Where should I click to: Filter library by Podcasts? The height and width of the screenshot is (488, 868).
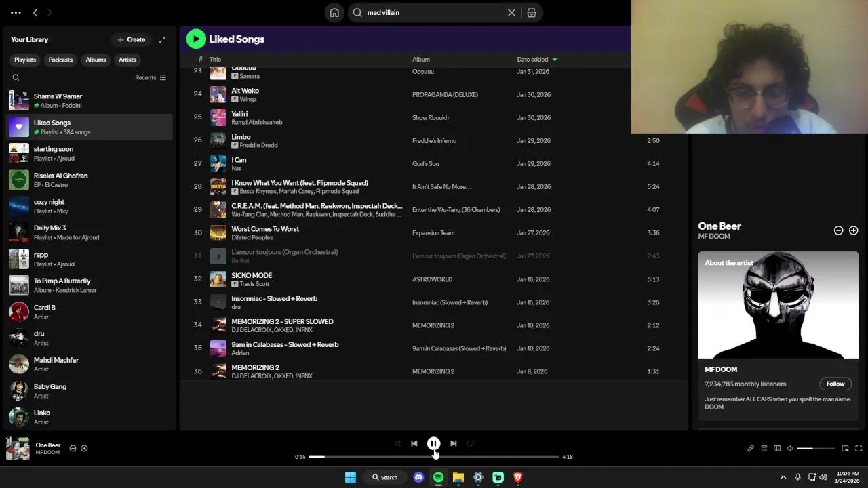60,60
